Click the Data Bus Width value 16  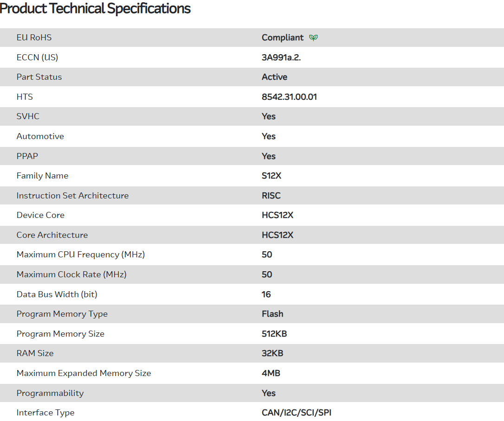tap(266, 294)
